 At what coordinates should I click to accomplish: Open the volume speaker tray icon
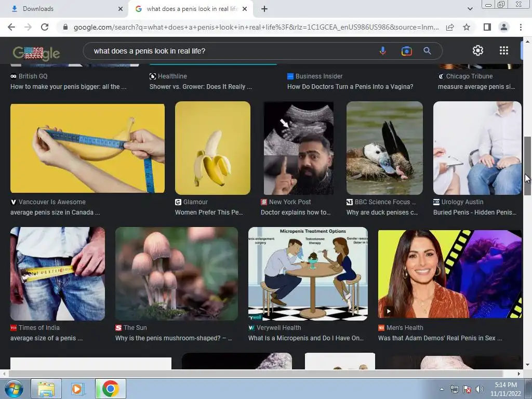(x=479, y=389)
